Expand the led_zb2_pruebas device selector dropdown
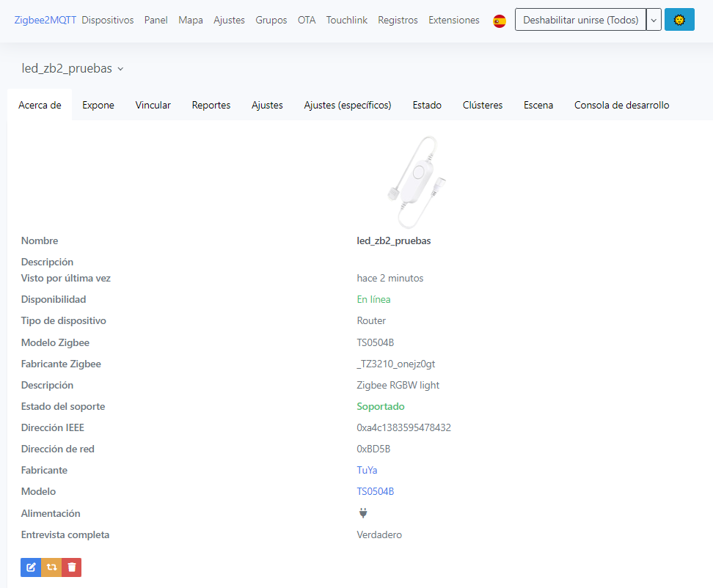 [73, 69]
